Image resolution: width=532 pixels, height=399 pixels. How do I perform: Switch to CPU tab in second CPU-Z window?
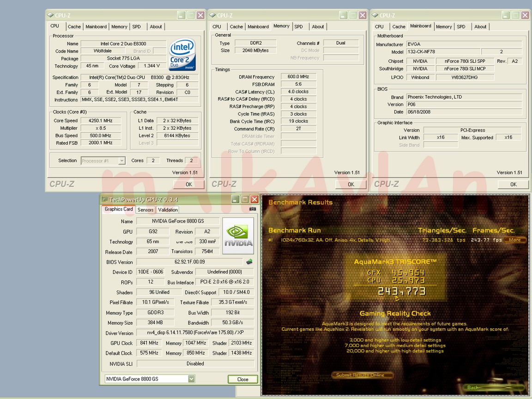point(217,26)
